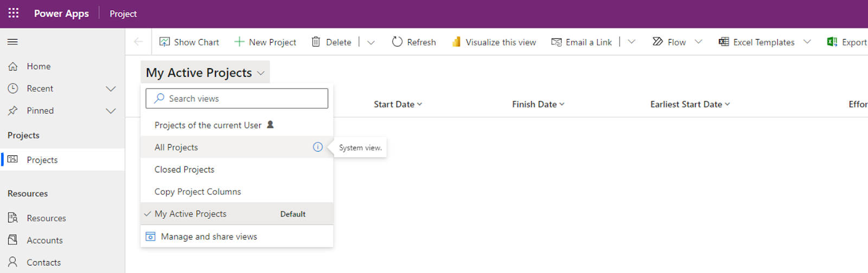The image size is (868, 273).
Task: Open the Excel Templates dropdown chevron
Action: click(x=807, y=42)
